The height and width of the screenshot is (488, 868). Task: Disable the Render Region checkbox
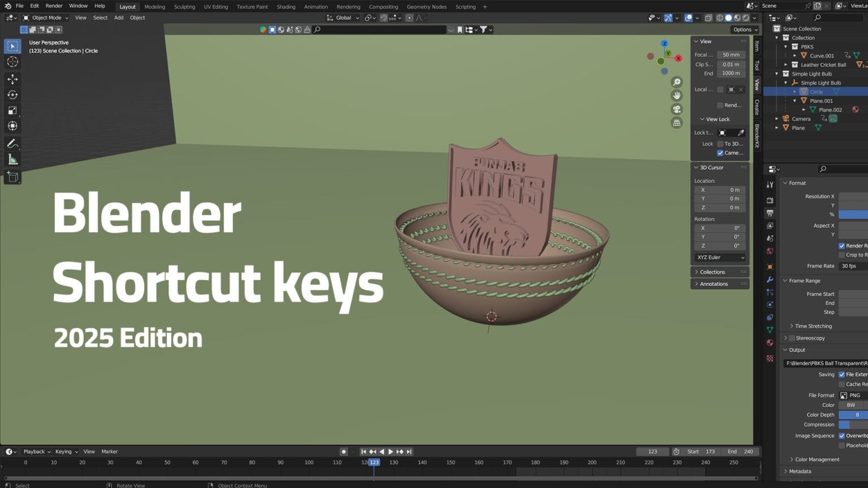[x=841, y=246]
